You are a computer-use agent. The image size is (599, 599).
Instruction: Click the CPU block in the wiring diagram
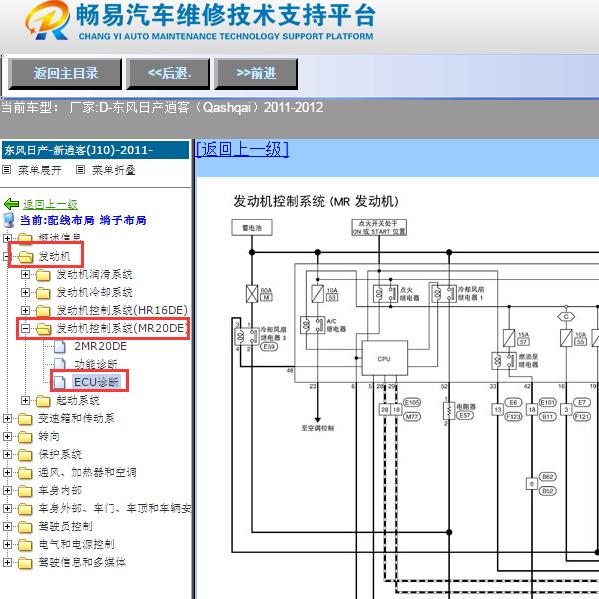pos(384,358)
